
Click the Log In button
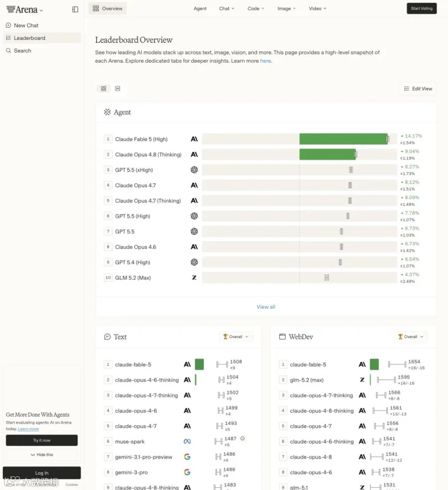click(42, 473)
